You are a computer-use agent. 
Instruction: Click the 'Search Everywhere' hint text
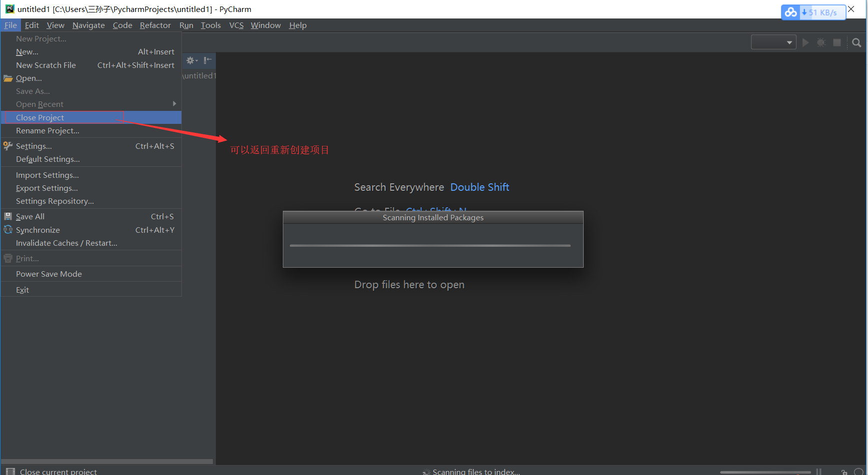click(399, 187)
